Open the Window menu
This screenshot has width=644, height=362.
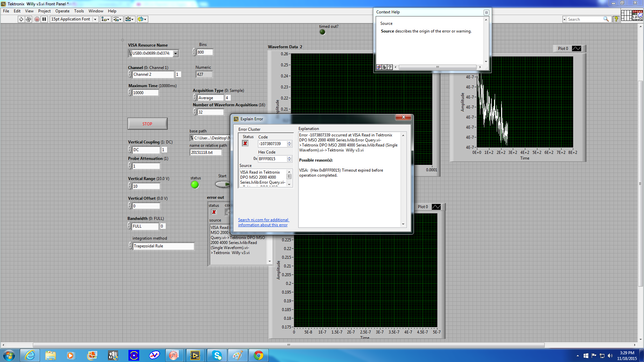(96, 11)
